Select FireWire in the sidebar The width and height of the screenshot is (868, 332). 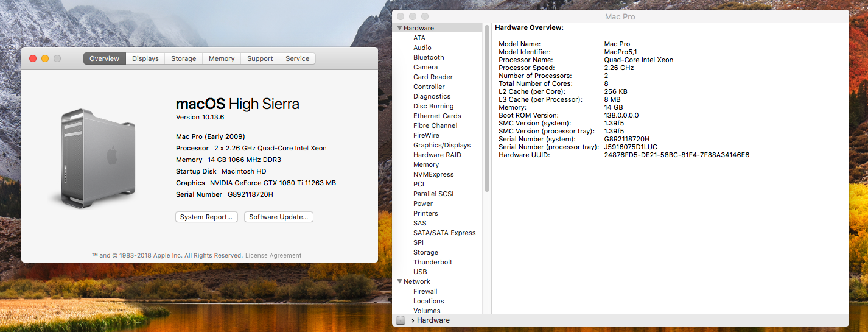pyautogui.click(x=426, y=135)
